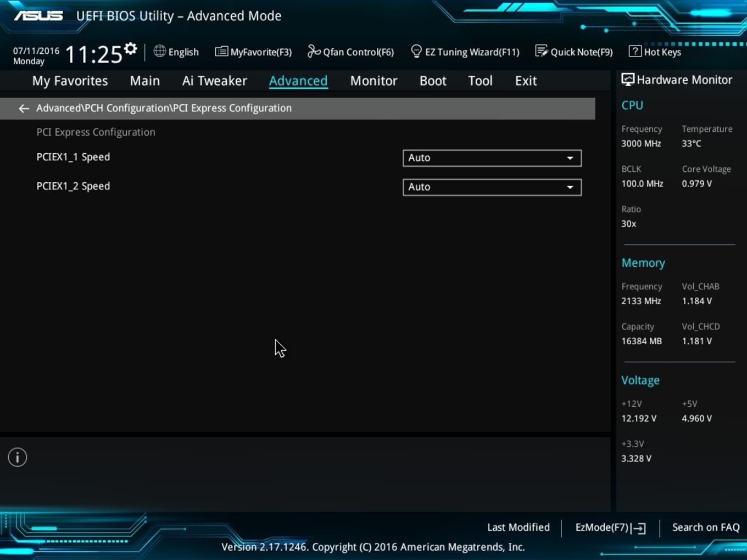This screenshot has height=560, width=747.
Task: Open clock settings gear icon
Action: tap(130, 49)
